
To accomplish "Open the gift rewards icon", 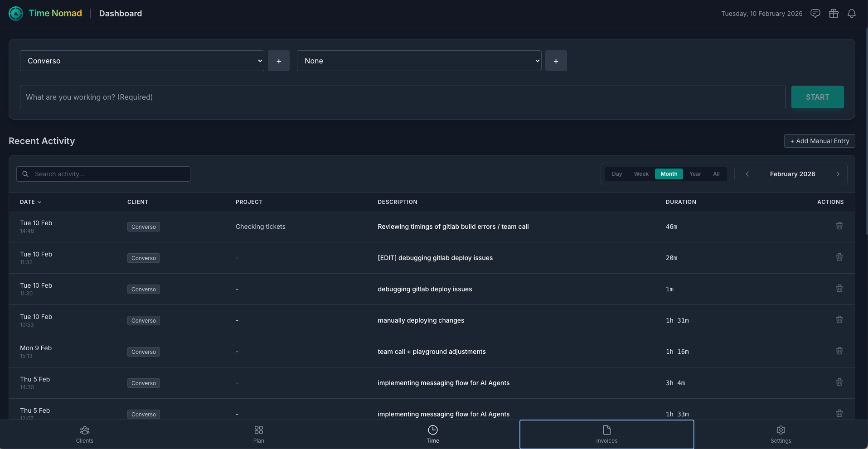I will [x=834, y=14].
